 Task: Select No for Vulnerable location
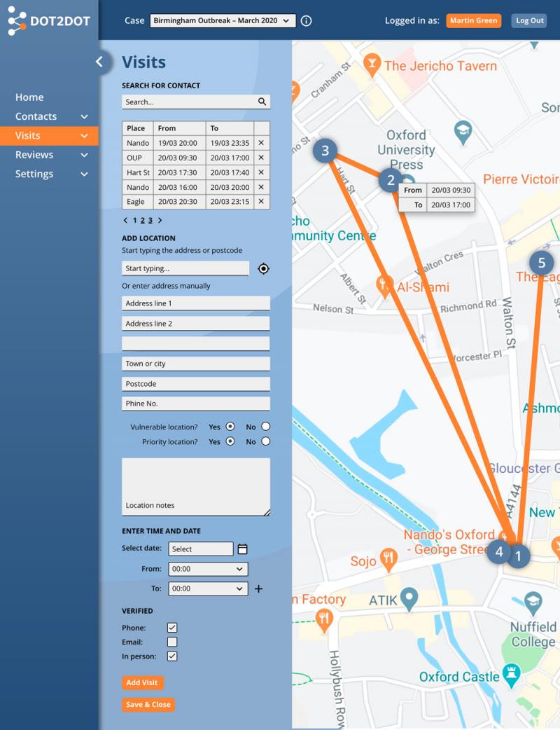coord(265,427)
